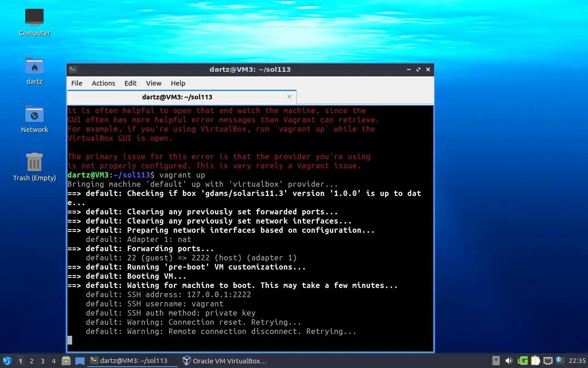Open the removable media eject tray icon

496,361
